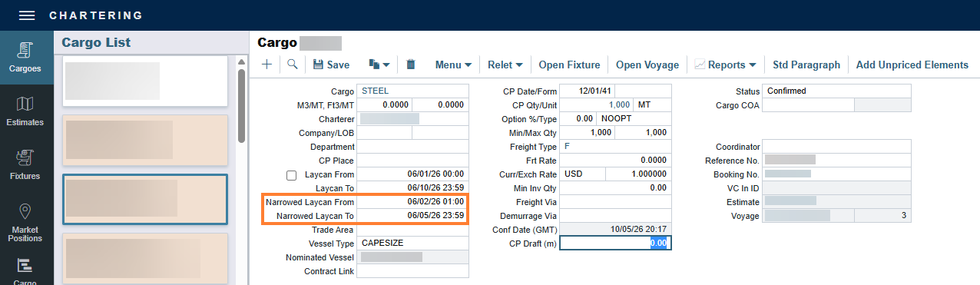Open the Reports dropdown
Screen dimensions: 980x285
[x=726, y=65]
